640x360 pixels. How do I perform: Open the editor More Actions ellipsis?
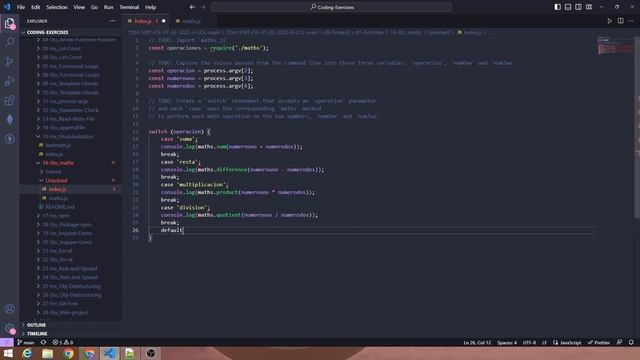pyautogui.click(x=631, y=21)
